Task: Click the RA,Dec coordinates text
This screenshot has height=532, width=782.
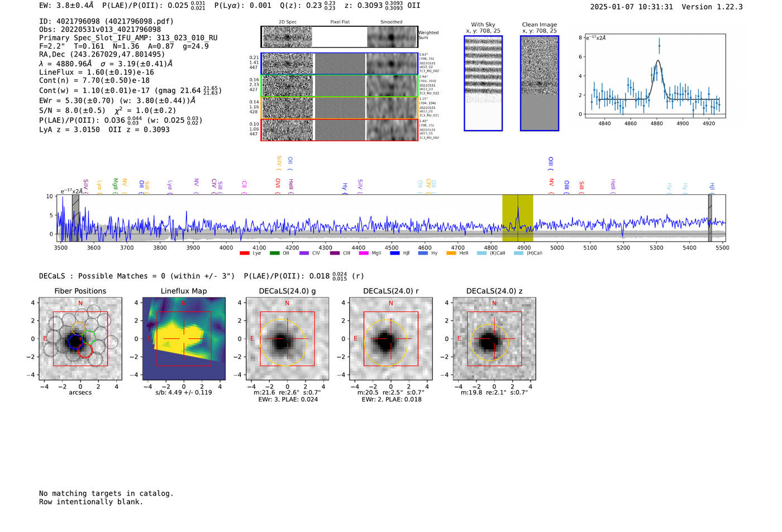Action: pyautogui.click(x=102, y=55)
